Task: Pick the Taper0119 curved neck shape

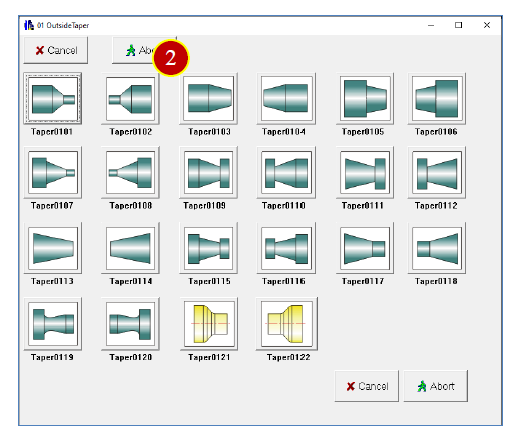Action: (x=53, y=324)
